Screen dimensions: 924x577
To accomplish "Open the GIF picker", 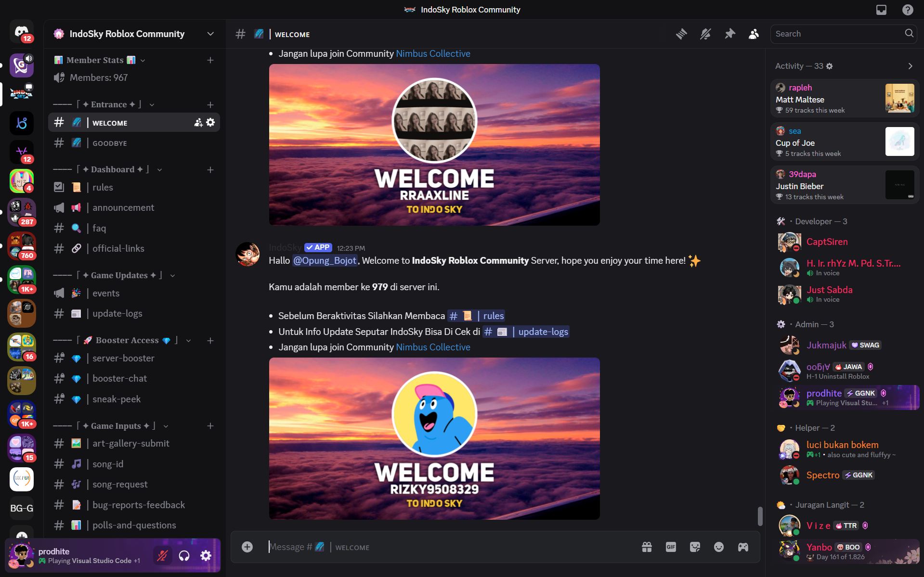I will (x=671, y=547).
